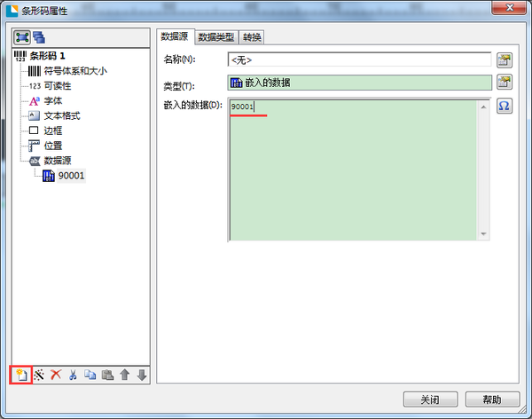Click the scissors cut icon

point(73,375)
